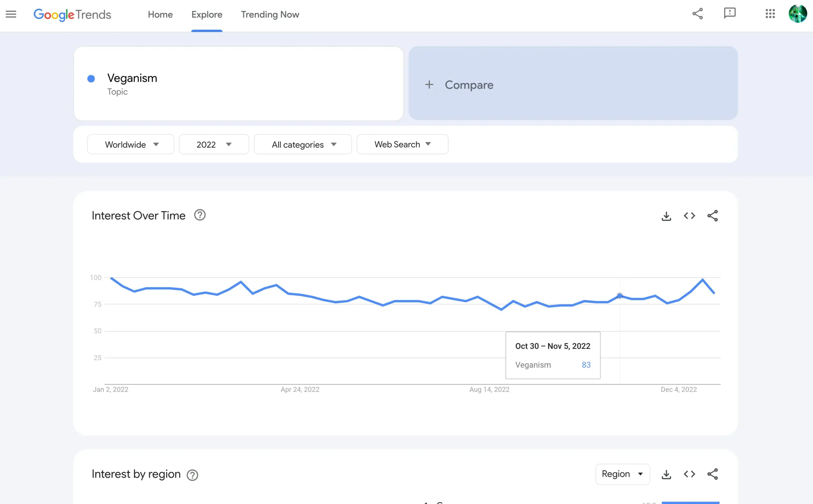
Task: Expand the Worldwide region dropdown
Action: (x=131, y=144)
